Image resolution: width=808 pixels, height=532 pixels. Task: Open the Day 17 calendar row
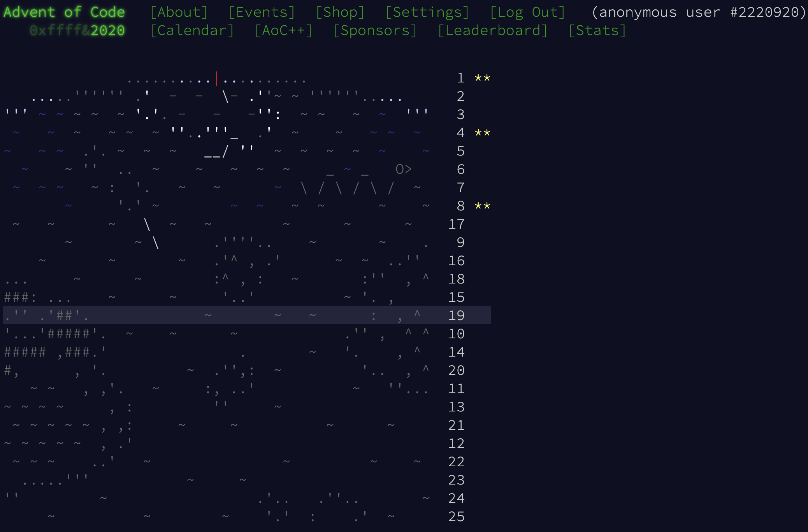point(456,224)
